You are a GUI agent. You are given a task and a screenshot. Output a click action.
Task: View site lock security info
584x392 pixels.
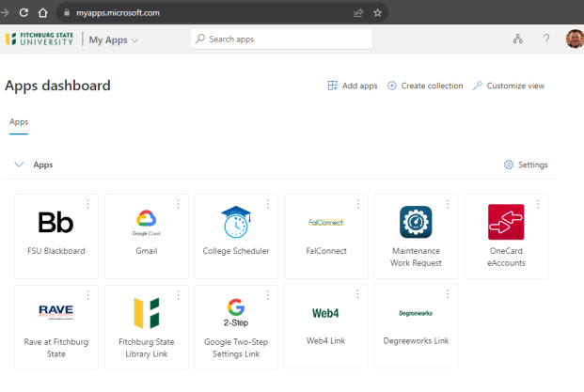[x=67, y=12]
